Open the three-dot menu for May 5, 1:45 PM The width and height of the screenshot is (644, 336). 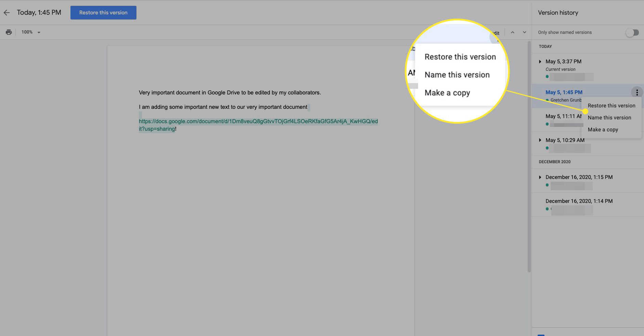(637, 92)
